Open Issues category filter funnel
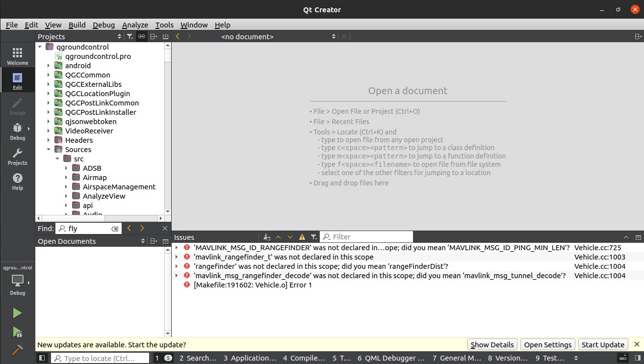 tap(314, 237)
